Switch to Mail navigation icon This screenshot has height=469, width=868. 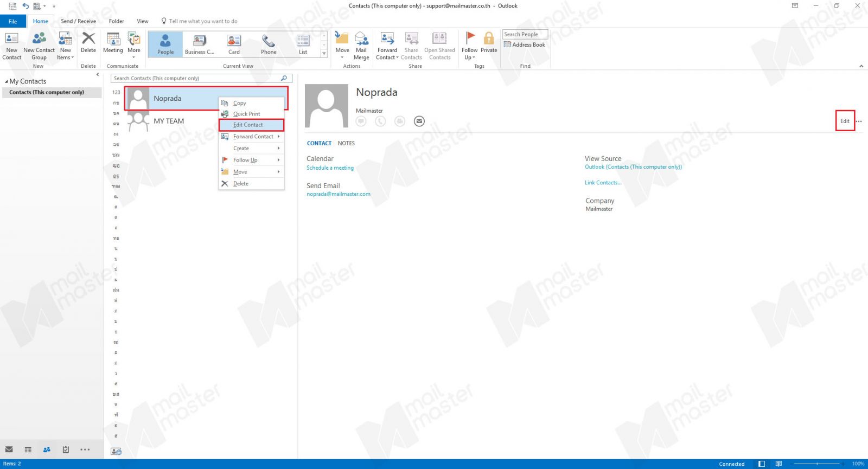point(9,449)
